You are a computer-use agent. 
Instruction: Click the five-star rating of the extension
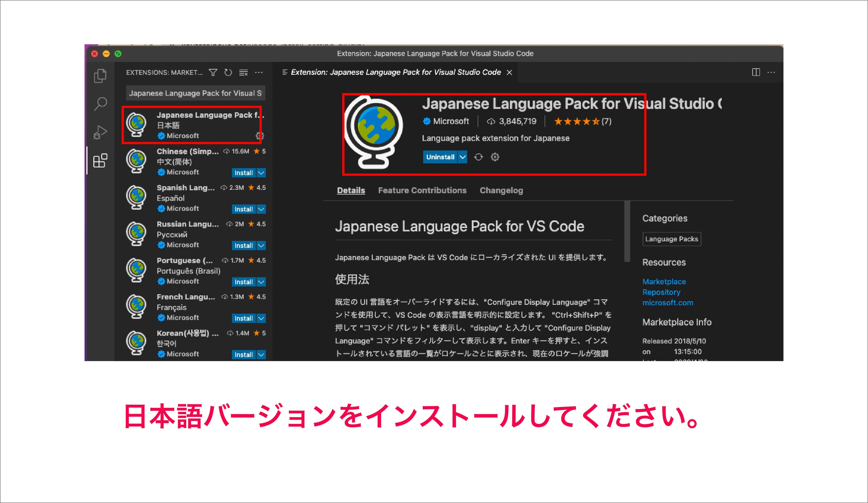583,122
